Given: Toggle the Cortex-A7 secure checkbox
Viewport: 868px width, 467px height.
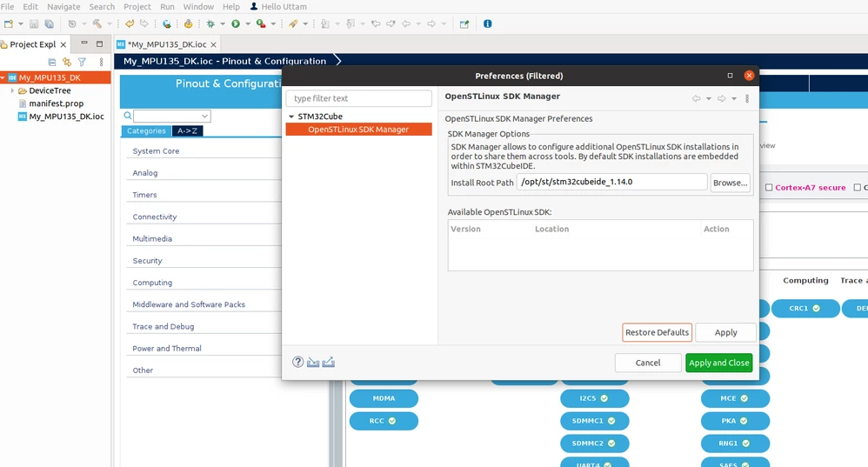Looking at the screenshot, I should coord(769,188).
